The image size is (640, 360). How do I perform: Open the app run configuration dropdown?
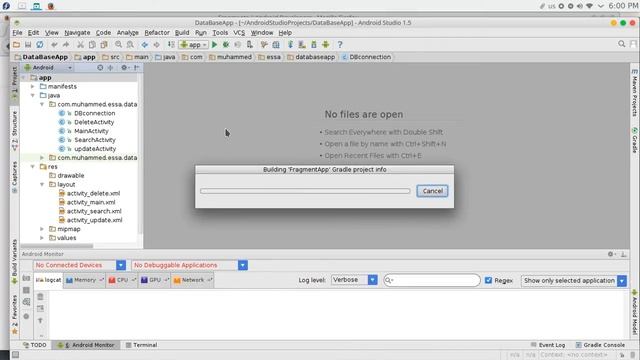194,44
